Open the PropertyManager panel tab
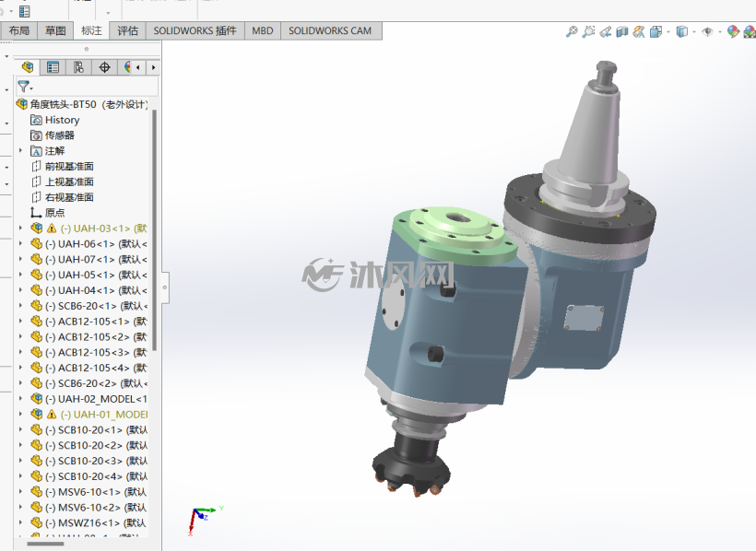Screen dimensions: 756x551 tap(53, 67)
